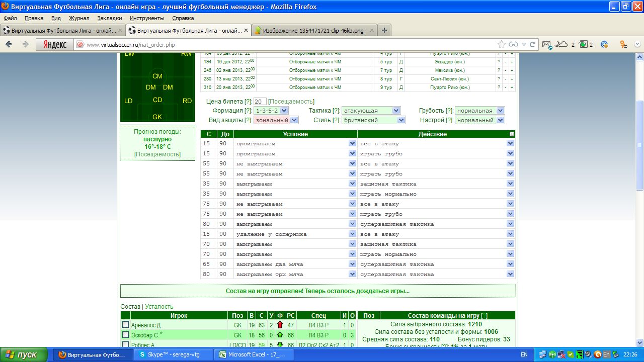This screenshot has width=644, height=362.
Task: Go forward with the browser forward arrow
Action: (25, 44)
